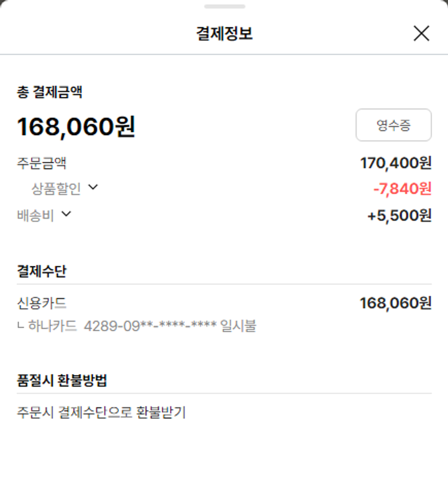
Task: Click 주문시 결제수단으로 환불받기 text
Action: point(102,412)
